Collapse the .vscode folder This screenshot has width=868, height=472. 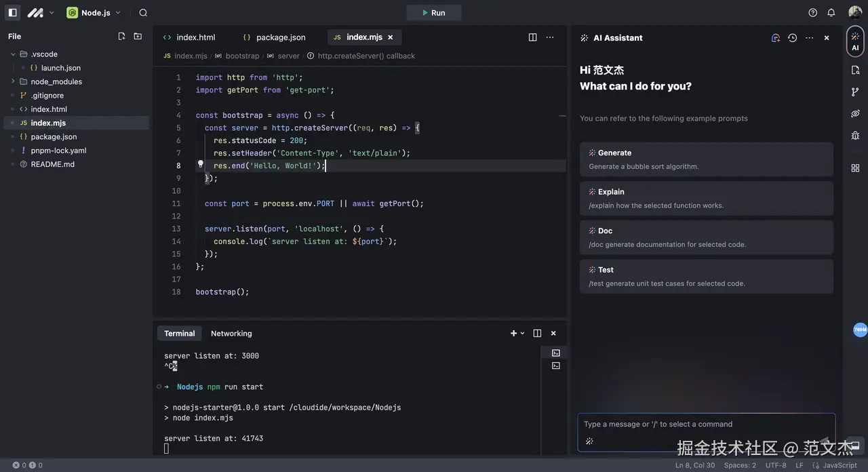tap(13, 54)
